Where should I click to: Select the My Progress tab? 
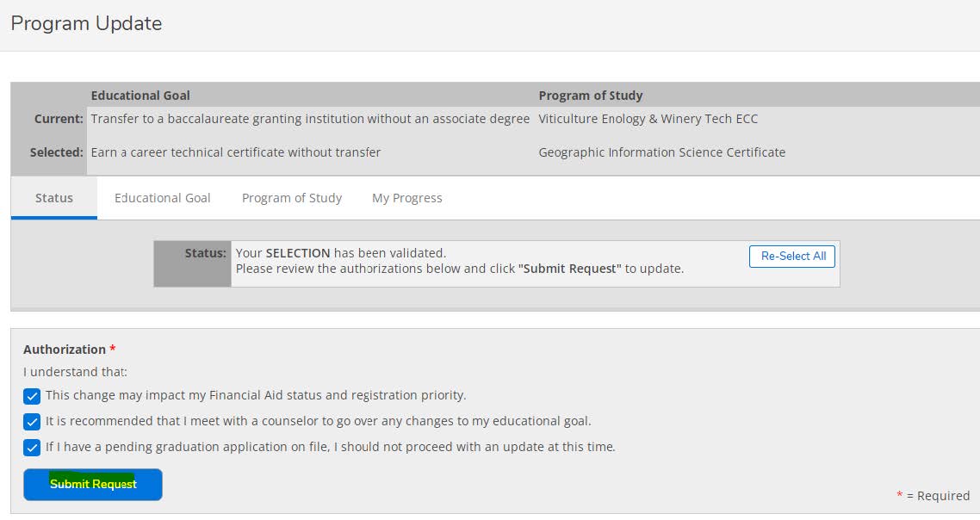click(406, 197)
